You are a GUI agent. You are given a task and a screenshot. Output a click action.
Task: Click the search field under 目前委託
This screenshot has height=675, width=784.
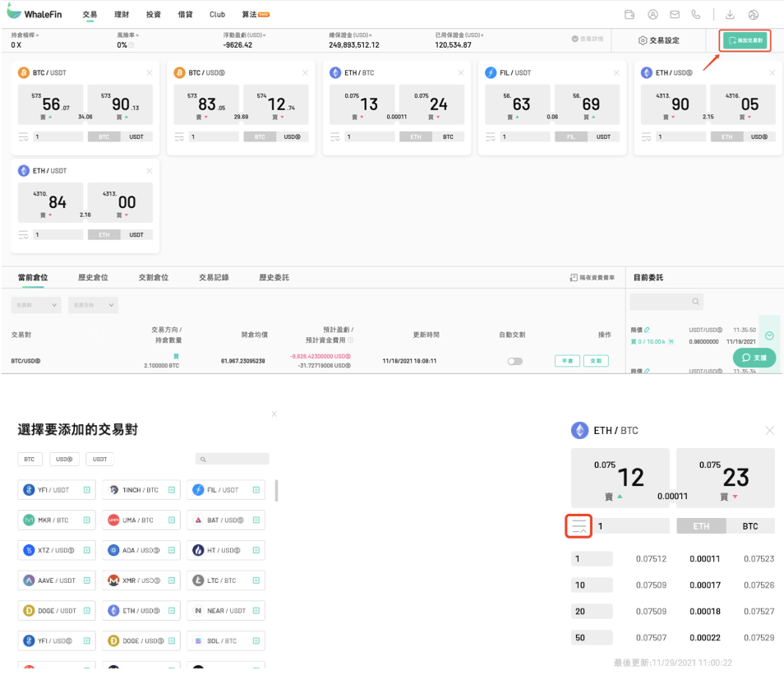pos(666,302)
